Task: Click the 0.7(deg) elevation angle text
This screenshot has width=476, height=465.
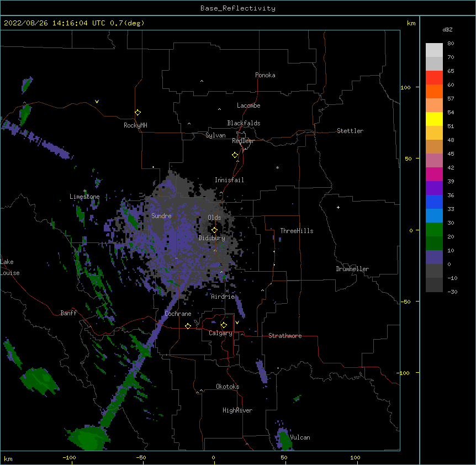Action: tap(127, 23)
